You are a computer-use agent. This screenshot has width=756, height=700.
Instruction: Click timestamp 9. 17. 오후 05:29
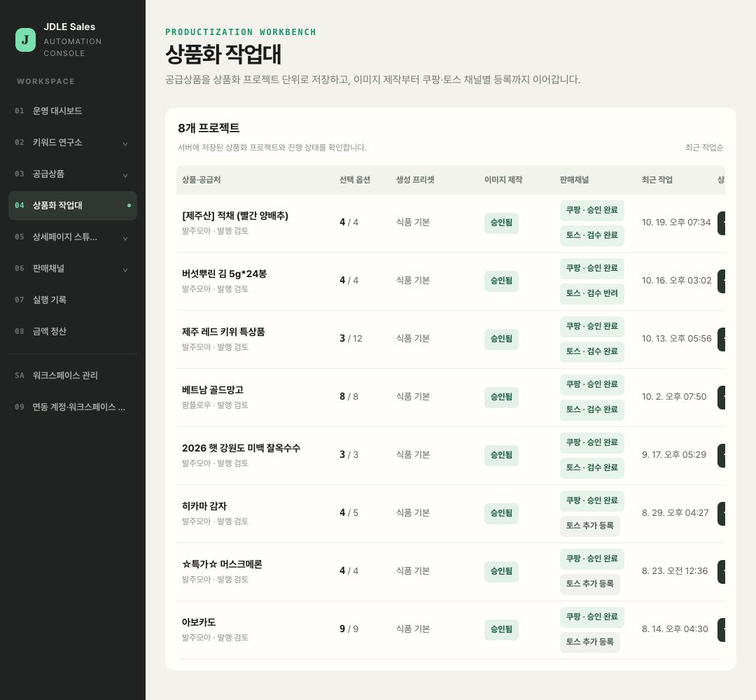(674, 454)
